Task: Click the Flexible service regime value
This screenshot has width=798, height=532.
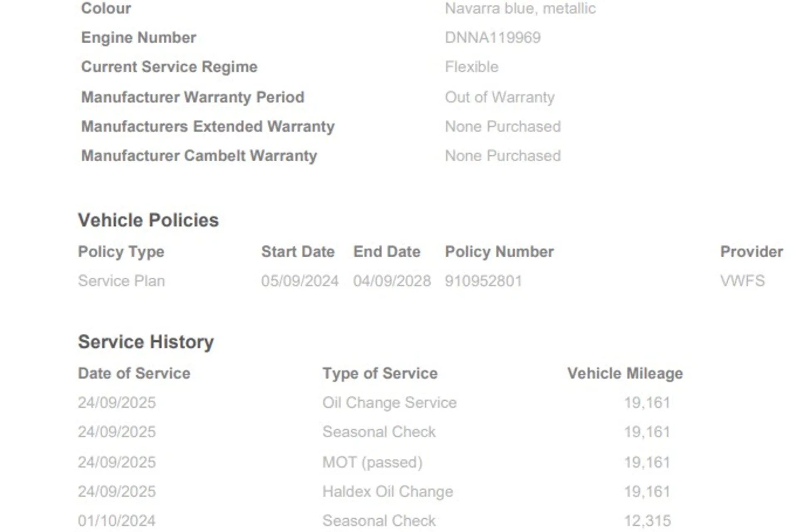Action: pyautogui.click(x=471, y=67)
